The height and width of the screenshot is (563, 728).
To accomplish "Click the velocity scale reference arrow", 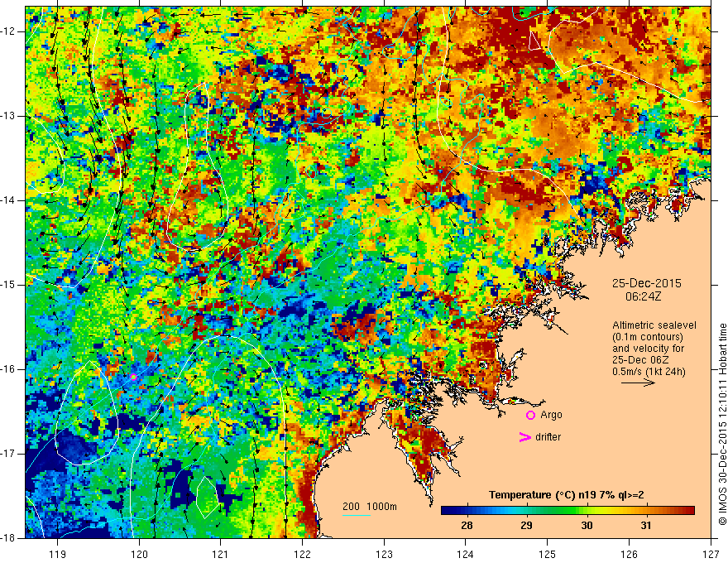I will 638,383.
